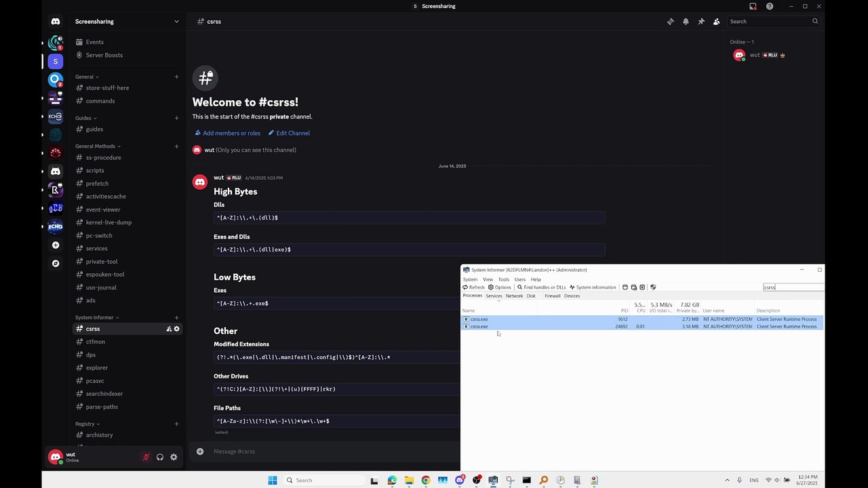Open the ss-procedure channel
Screen dimensions: 868x488
(x=127, y=157)
